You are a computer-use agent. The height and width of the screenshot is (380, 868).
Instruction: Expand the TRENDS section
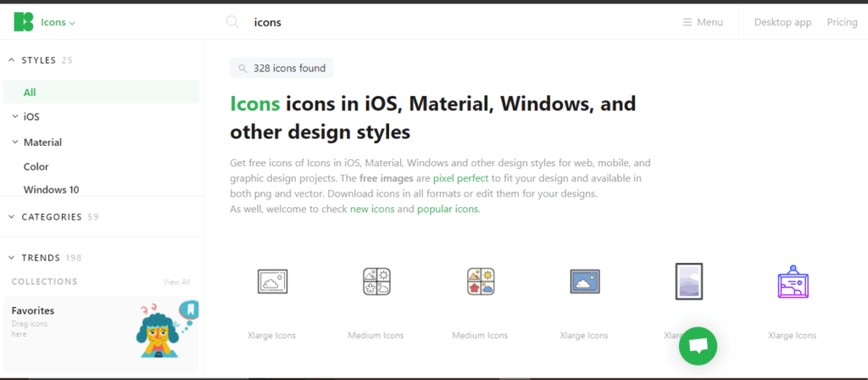44,258
